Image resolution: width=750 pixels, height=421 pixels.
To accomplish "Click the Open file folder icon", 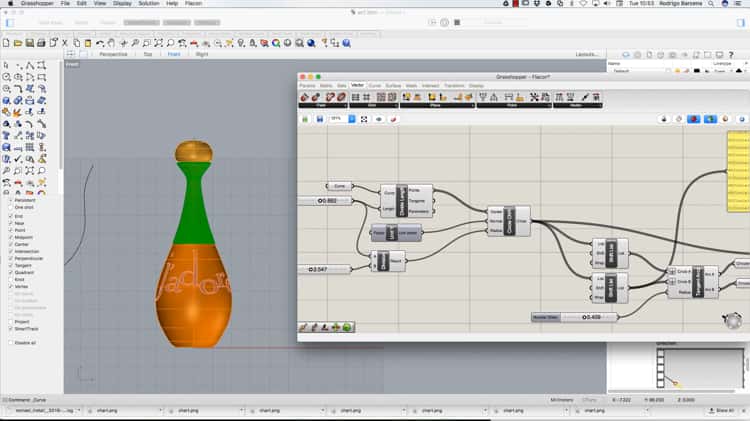I will click(18, 43).
